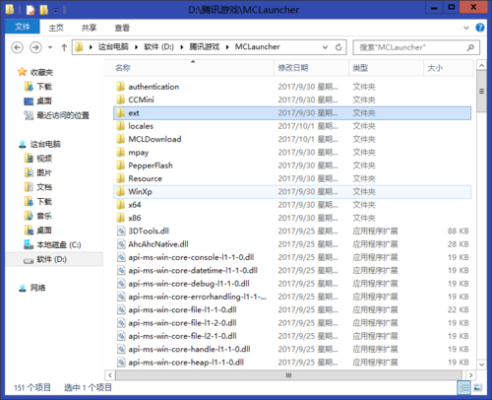Select the MCLDownload folder icon
The image size is (492, 400).
(x=121, y=139)
